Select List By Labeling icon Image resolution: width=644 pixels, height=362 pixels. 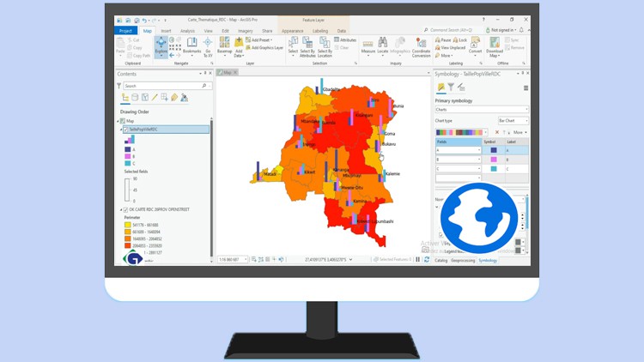(174, 97)
